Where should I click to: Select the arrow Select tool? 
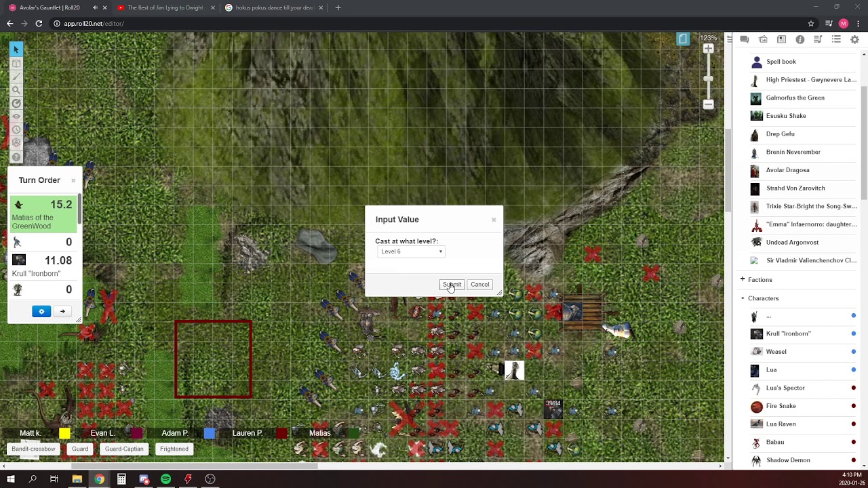[16, 49]
